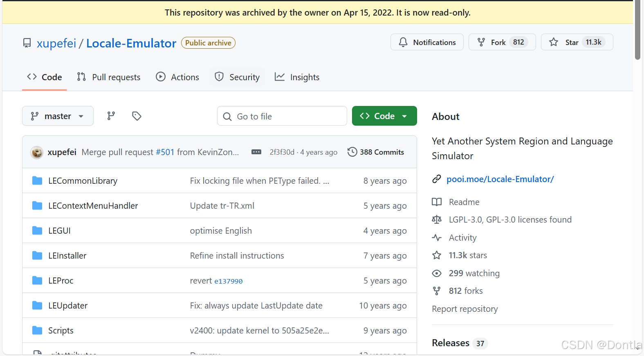
Task: Click the Go to file search field
Action: [x=282, y=116]
